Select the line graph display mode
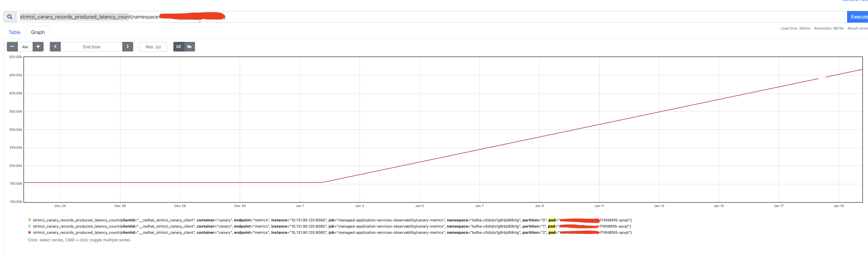This screenshot has width=868, height=253. coord(179,47)
